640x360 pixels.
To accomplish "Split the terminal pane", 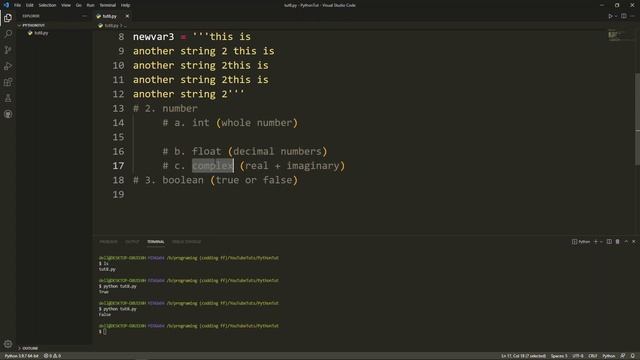I will tap(609, 242).
